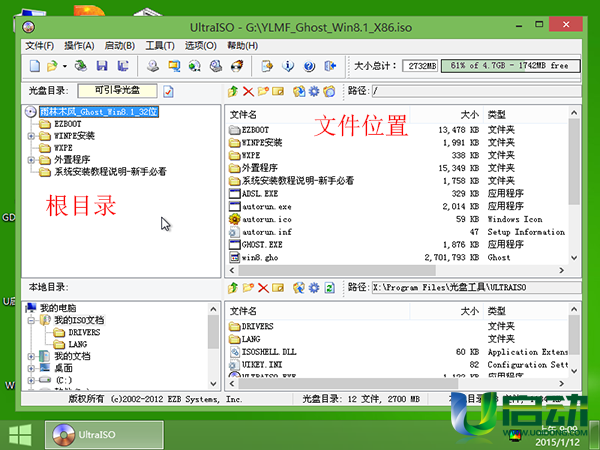Screen dimensions: 600x450
Task: Click the Make CD/DVD image icon
Action: (153, 66)
